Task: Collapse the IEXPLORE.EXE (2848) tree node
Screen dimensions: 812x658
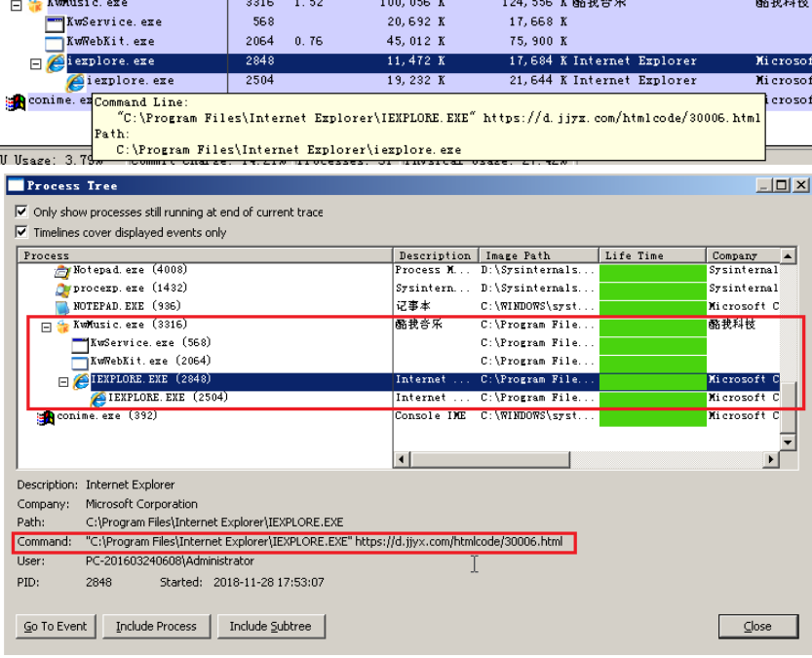Action: [x=63, y=382]
